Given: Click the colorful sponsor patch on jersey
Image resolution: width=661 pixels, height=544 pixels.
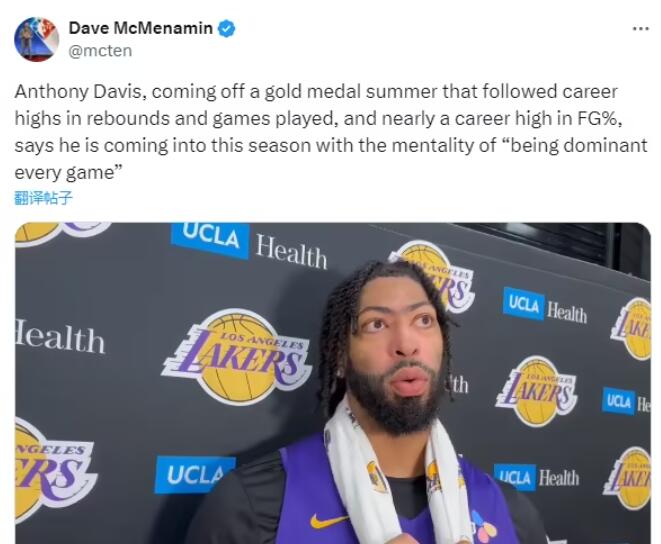Looking at the screenshot, I should coord(482,527).
